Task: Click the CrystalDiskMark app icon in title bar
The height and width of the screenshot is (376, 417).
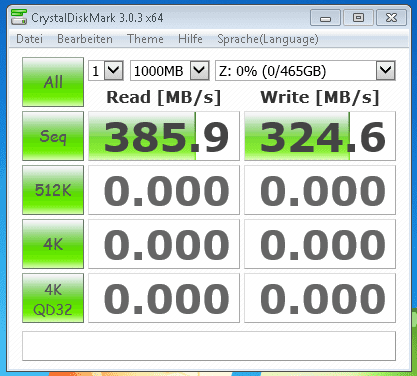Action: coord(19,17)
